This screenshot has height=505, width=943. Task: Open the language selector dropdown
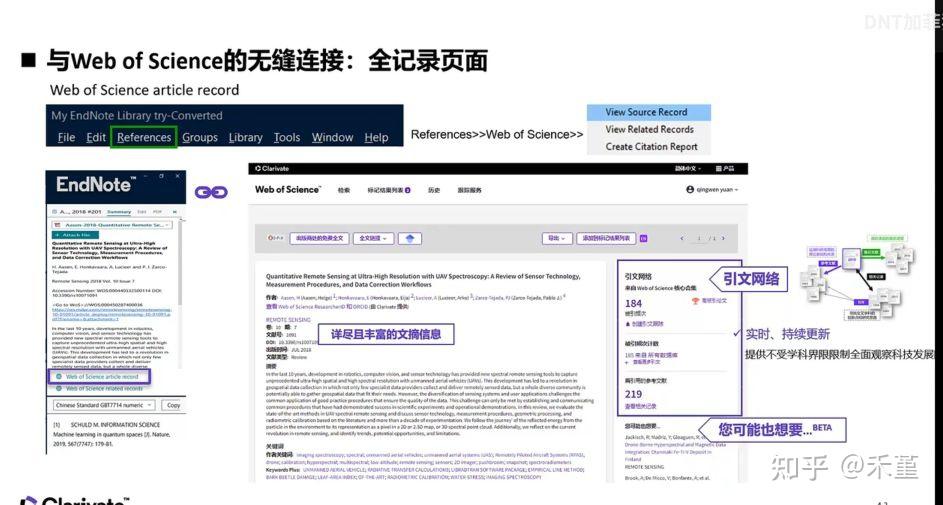pos(687,169)
